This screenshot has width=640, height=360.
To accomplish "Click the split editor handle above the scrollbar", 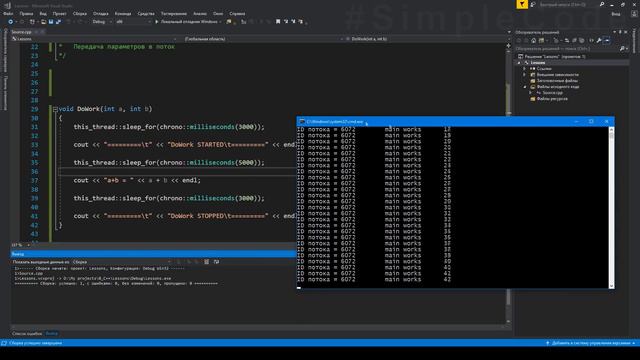I will coord(508,46).
